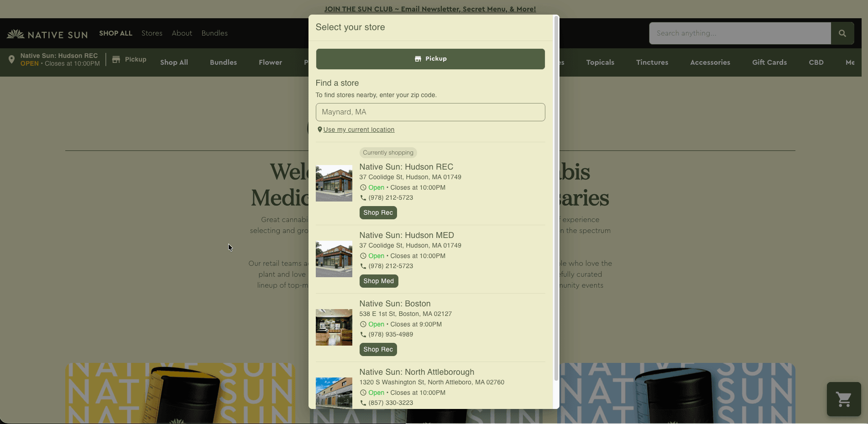Screen dimensions: 868x424
Task: Open the Join the Sun Club banner link
Action: [x=430, y=9]
